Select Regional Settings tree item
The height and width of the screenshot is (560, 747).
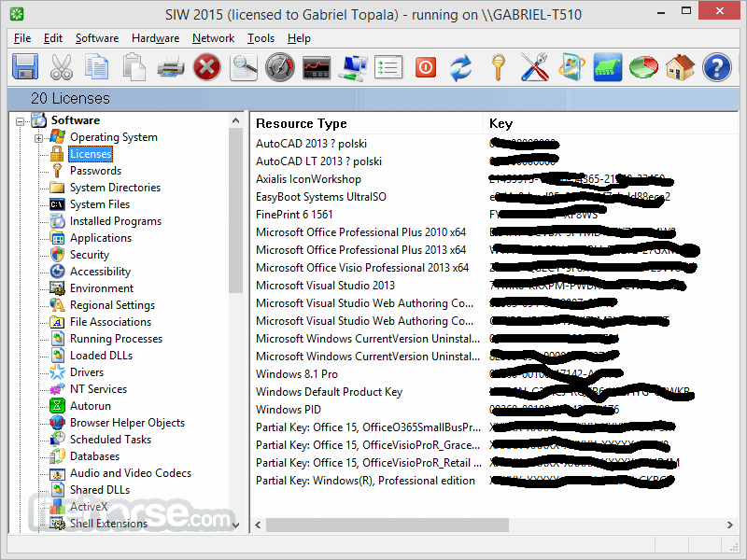(x=112, y=305)
